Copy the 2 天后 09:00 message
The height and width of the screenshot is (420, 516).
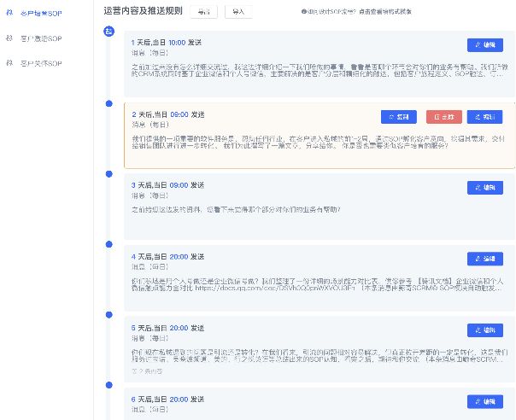point(399,117)
